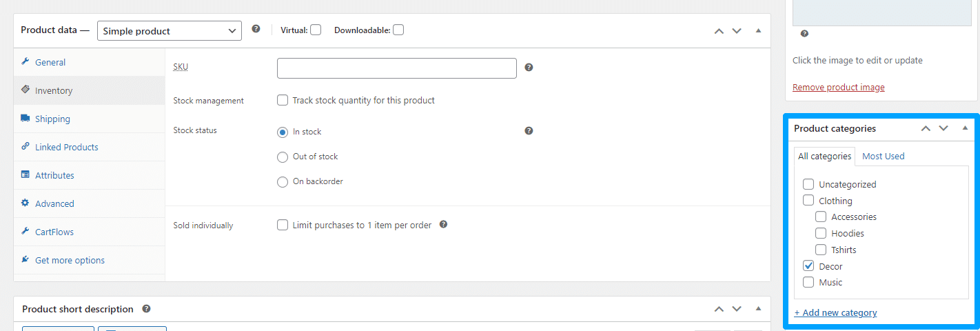This screenshot has width=980, height=331.
Task: Collapse the Product categories panel triangle
Action: tap(965, 128)
